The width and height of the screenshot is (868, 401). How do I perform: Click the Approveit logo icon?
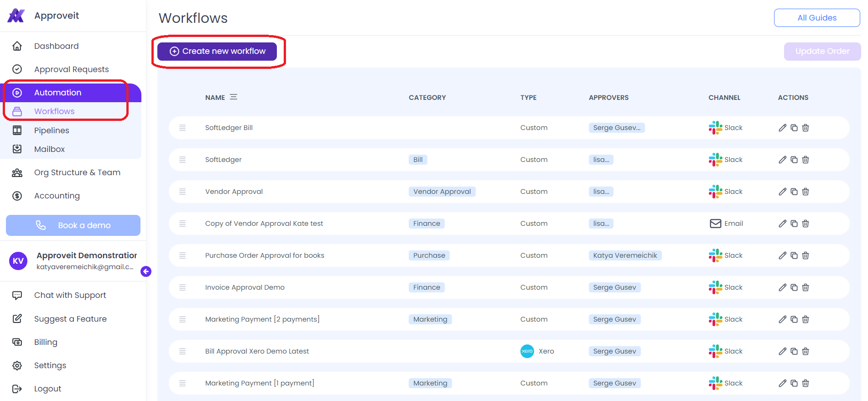click(x=16, y=16)
